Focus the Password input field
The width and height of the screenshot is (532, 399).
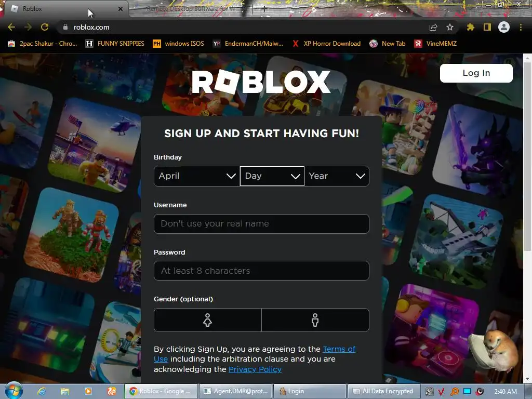click(x=261, y=271)
